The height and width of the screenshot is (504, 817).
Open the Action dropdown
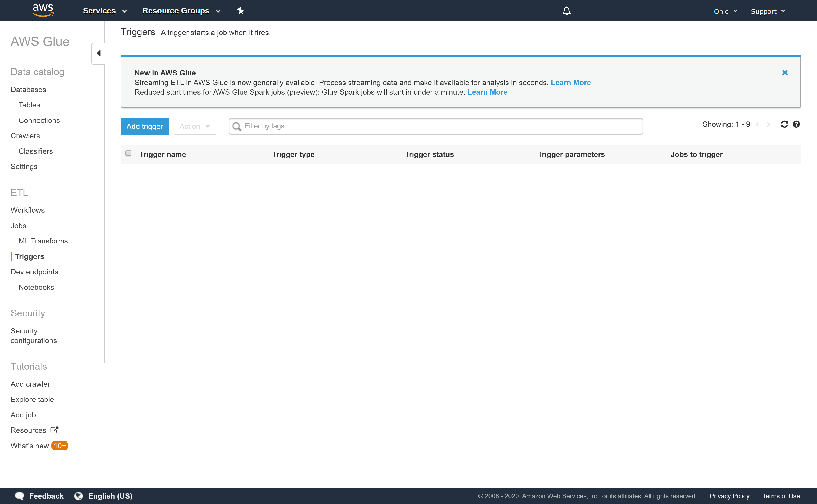point(194,126)
